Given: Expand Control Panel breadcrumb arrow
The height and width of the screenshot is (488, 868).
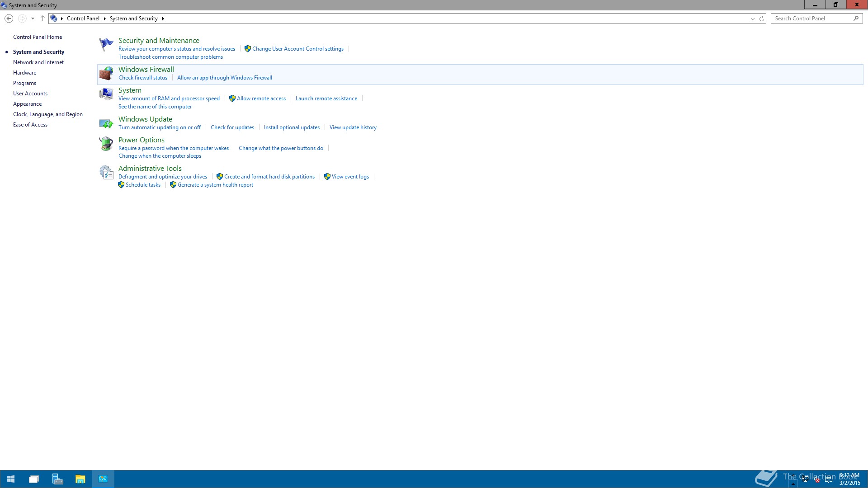Looking at the screenshot, I should point(104,19).
